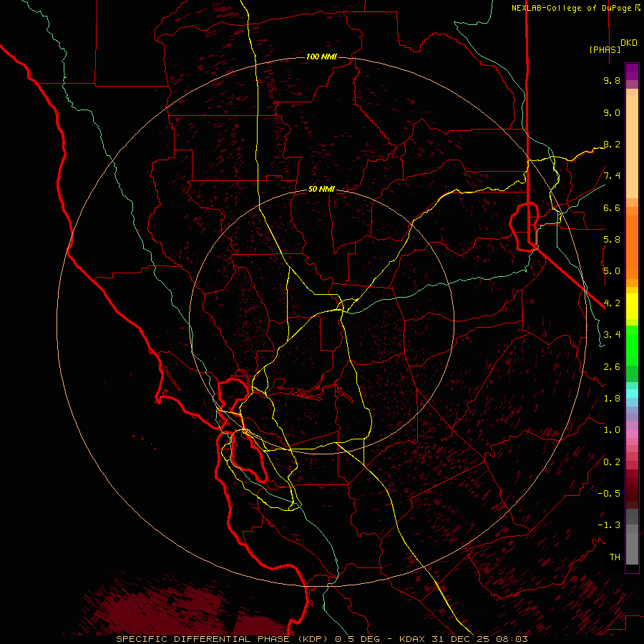Screen dimensions: 644x644
Task: Click the 1.8 legend value
Action: (x=612, y=399)
